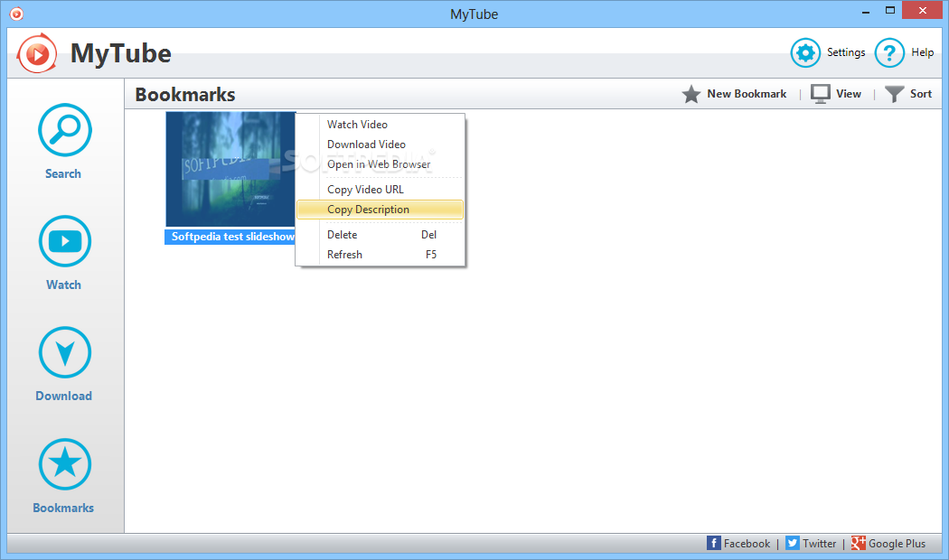Open the Twitter link
This screenshot has width=949, height=560.
(x=820, y=544)
